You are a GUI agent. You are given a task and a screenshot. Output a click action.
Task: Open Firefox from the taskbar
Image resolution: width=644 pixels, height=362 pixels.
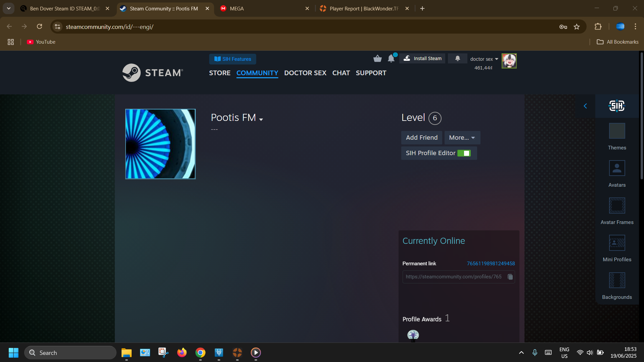(182, 353)
